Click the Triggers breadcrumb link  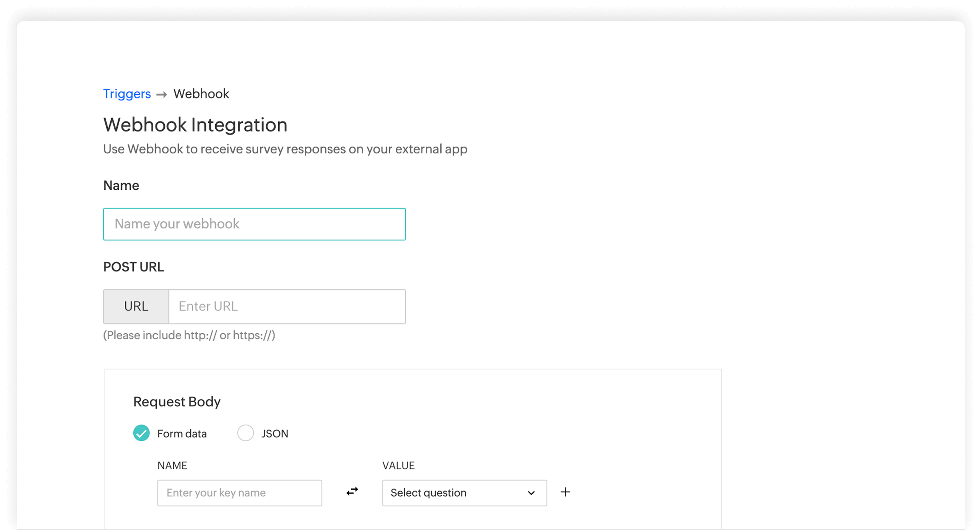(x=127, y=94)
